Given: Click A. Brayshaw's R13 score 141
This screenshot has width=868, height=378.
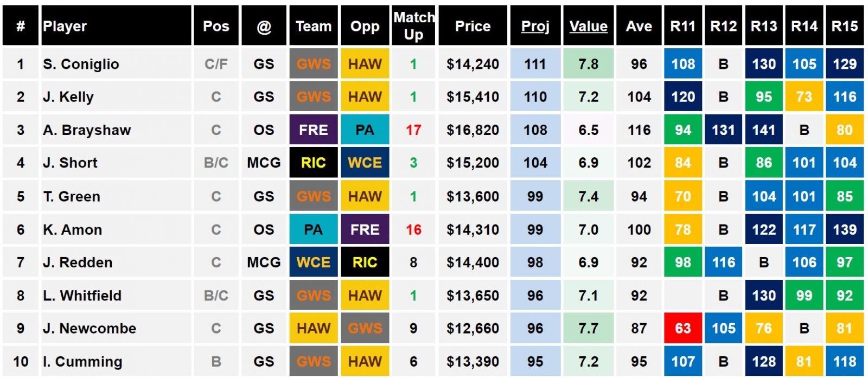Looking at the screenshot, I should 763,130.
